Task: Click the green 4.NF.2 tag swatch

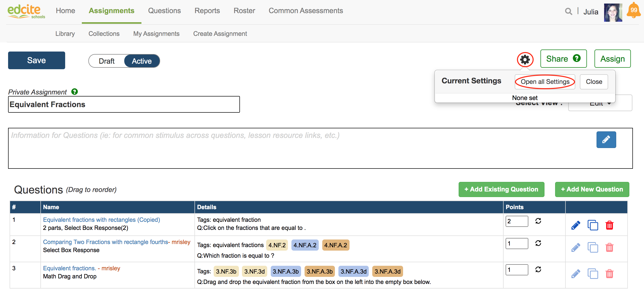Action: 277,245
